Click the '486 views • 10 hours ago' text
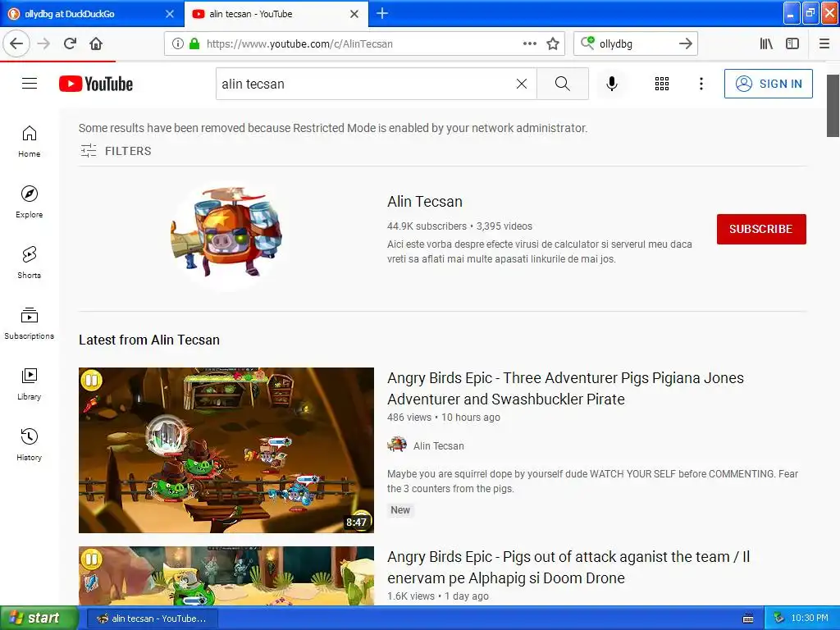840x630 pixels. [444, 418]
